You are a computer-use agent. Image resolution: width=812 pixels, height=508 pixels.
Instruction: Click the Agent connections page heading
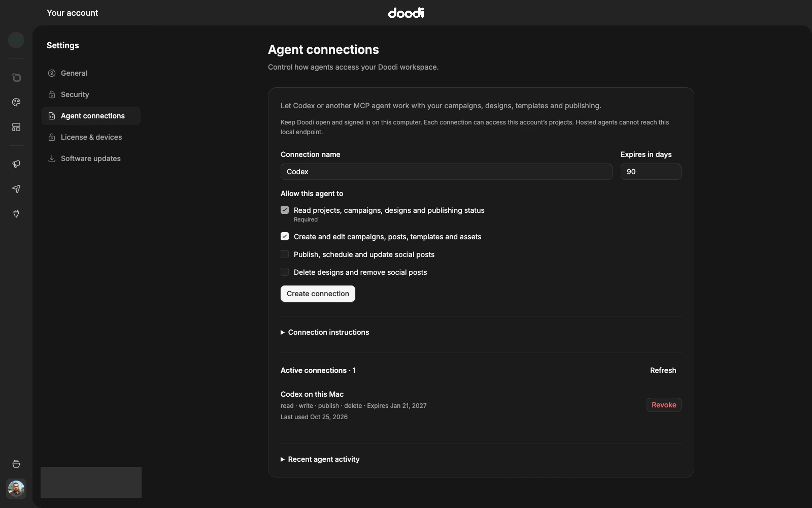coord(323,49)
